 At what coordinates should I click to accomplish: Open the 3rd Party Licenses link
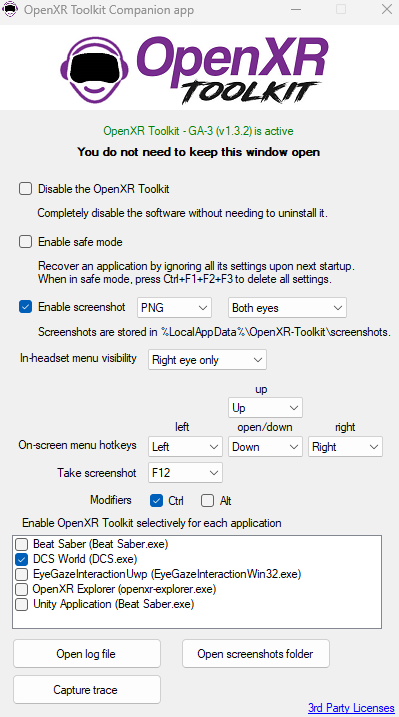pyautogui.click(x=351, y=708)
